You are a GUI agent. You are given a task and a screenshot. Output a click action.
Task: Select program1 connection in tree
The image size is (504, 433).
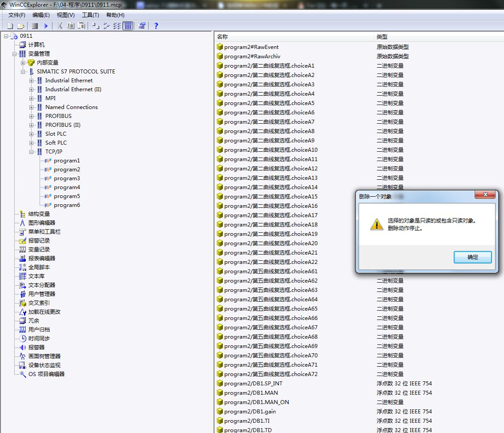tap(67, 160)
